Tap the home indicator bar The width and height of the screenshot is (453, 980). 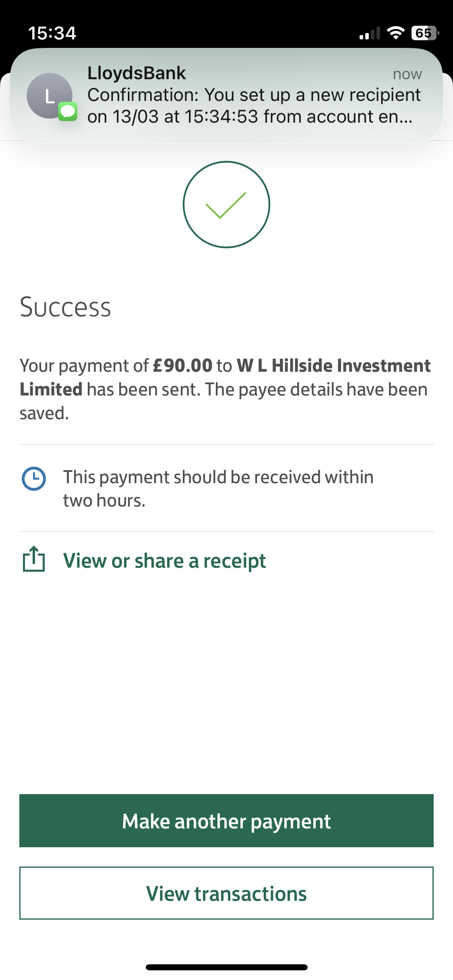pyautogui.click(x=226, y=967)
